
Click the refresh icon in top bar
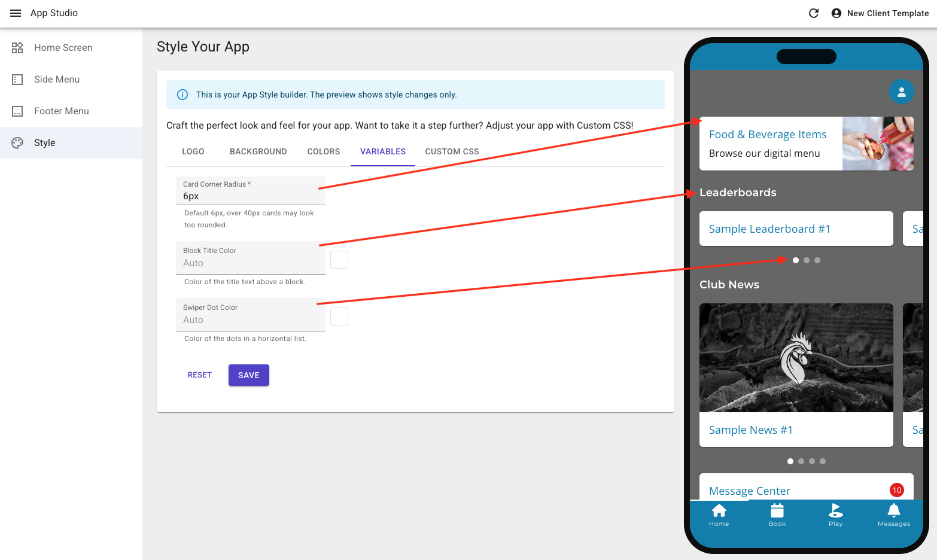tap(814, 13)
